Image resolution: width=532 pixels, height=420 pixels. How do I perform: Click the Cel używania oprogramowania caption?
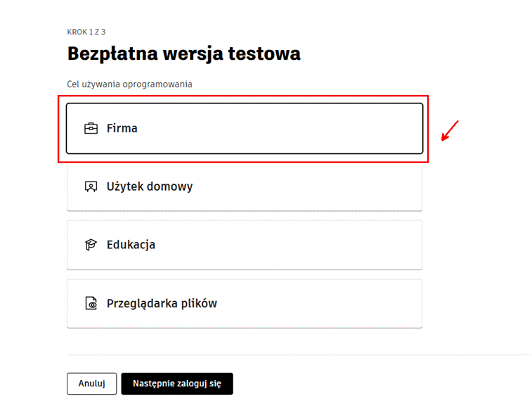(129, 84)
